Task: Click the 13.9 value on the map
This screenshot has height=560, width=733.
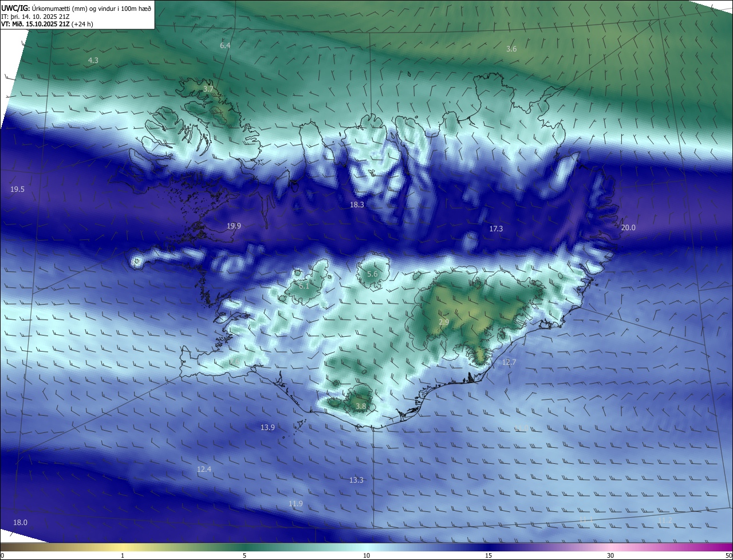Action: pos(267,427)
